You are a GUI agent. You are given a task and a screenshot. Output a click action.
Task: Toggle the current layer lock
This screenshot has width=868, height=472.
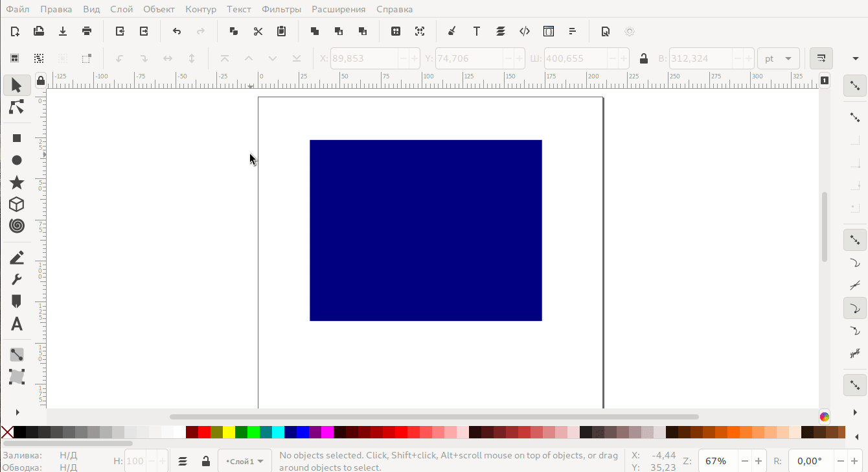[205, 461]
